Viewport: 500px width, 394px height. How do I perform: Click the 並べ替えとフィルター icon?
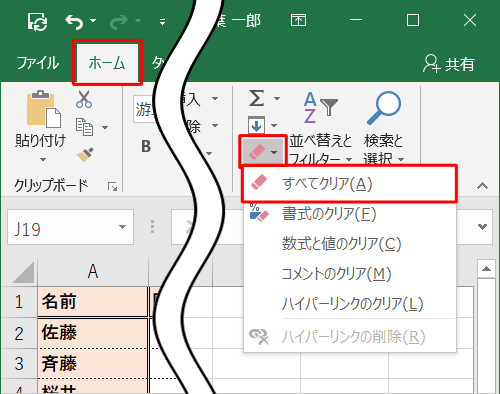click(320, 107)
